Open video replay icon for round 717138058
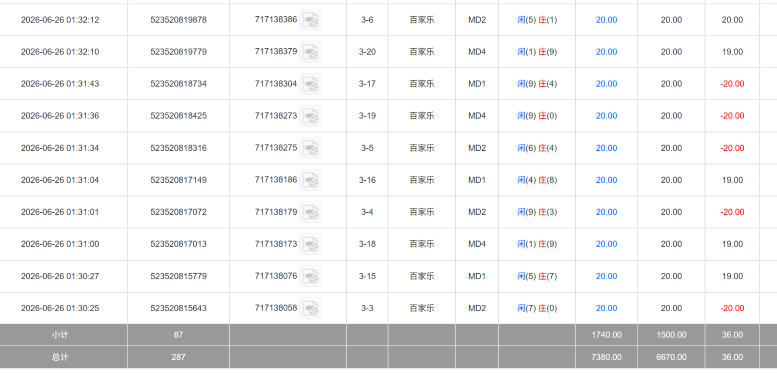This screenshot has width=777, height=382. click(310, 308)
